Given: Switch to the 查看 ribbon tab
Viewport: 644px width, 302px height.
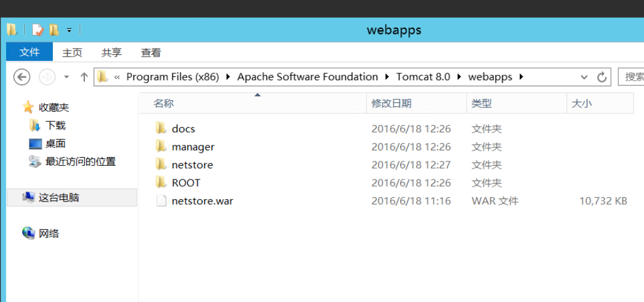Looking at the screenshot, I should click(151, 52).
